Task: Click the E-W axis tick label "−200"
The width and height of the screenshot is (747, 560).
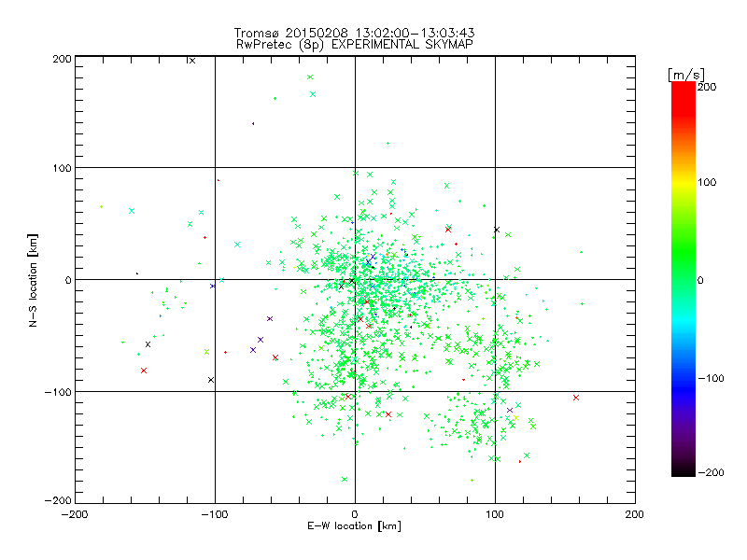Action: coord(75,514)
